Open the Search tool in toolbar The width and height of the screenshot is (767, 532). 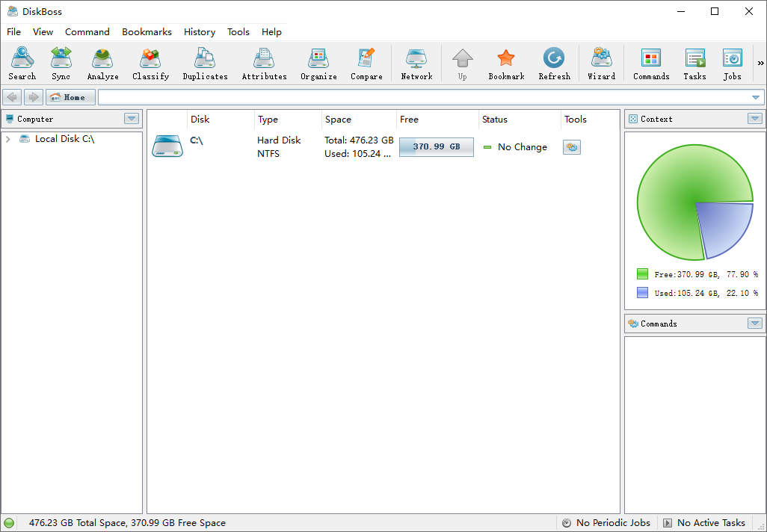point(22,64)
